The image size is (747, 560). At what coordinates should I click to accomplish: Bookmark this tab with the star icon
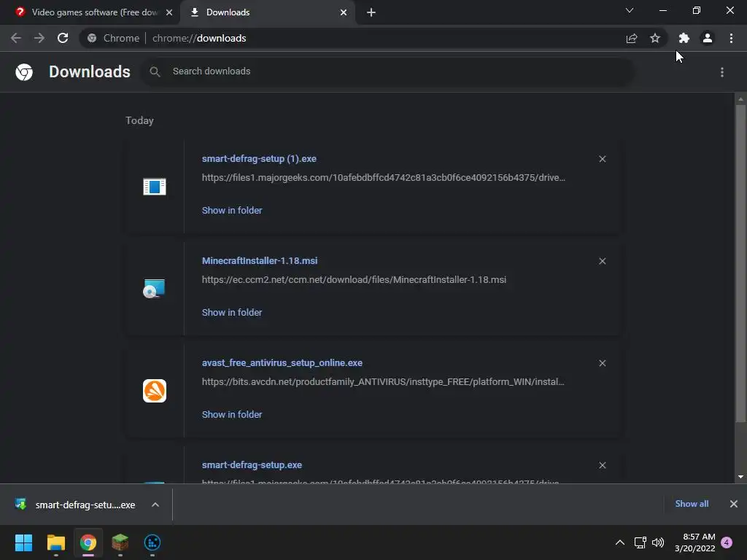pos(655,38)
